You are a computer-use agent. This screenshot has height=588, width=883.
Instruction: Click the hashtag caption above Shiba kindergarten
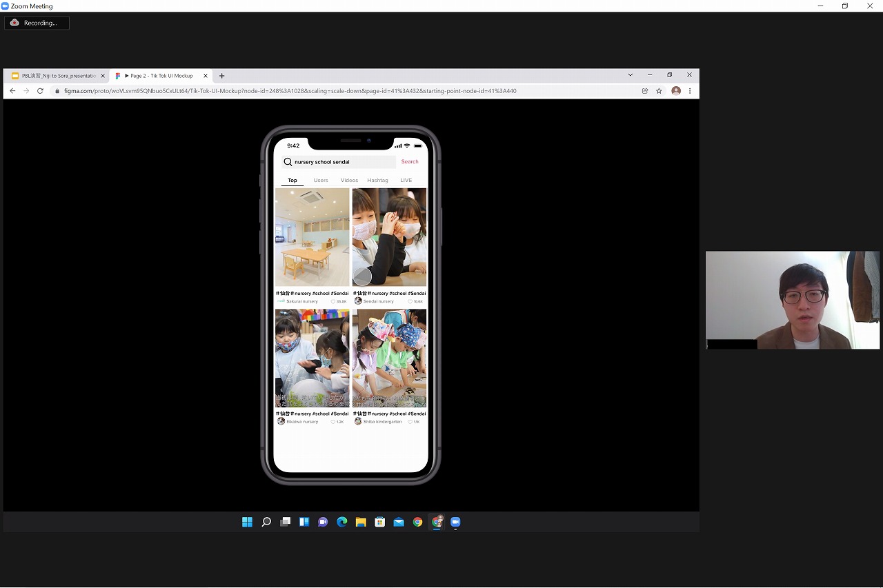point(389,414)
